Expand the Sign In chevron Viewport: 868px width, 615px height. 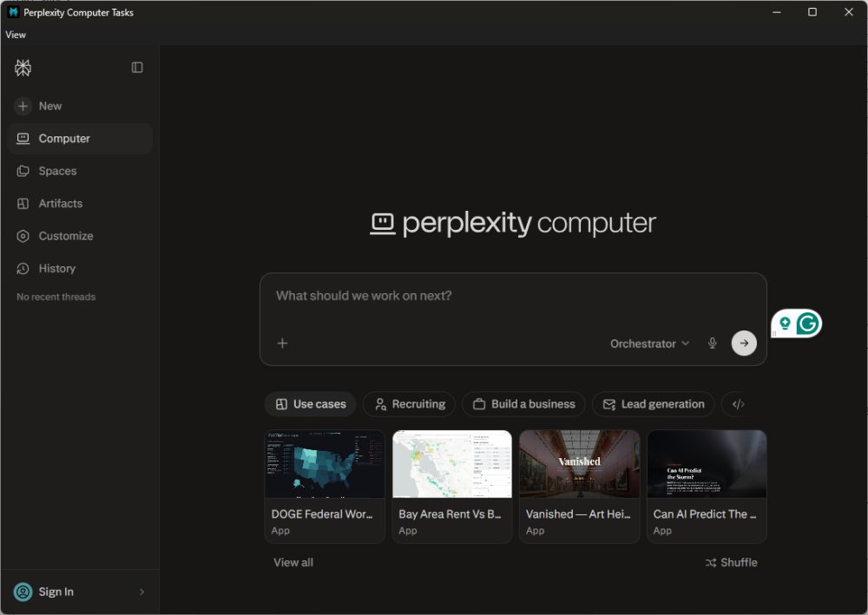pos(141,592)
